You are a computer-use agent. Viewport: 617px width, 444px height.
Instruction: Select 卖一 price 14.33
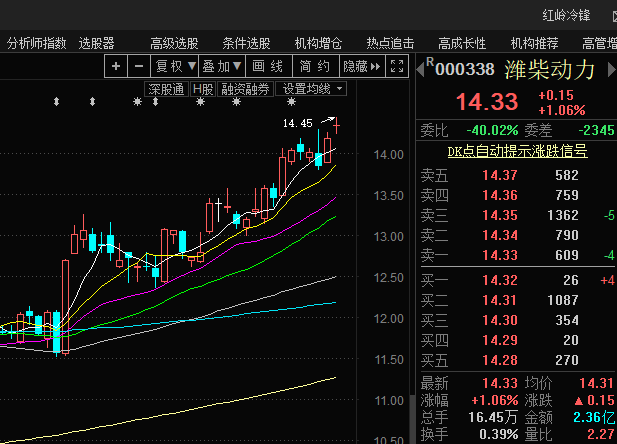coord(500,255)
